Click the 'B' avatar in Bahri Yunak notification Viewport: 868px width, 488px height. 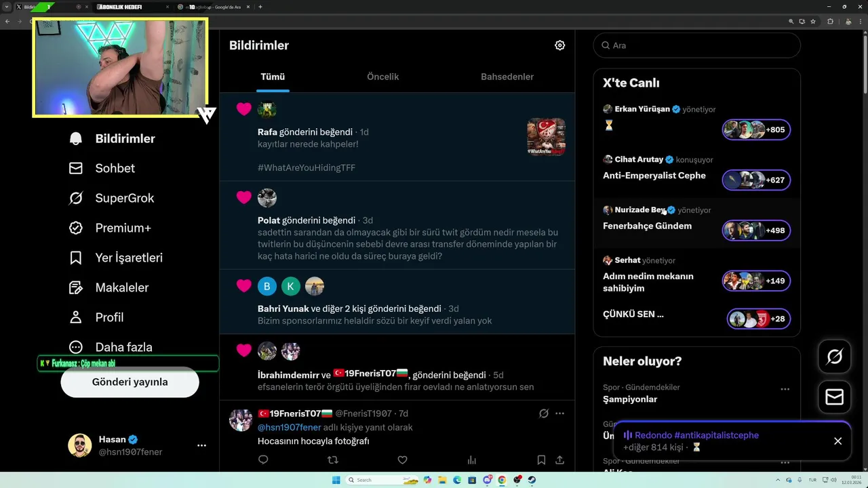(267, 286)
